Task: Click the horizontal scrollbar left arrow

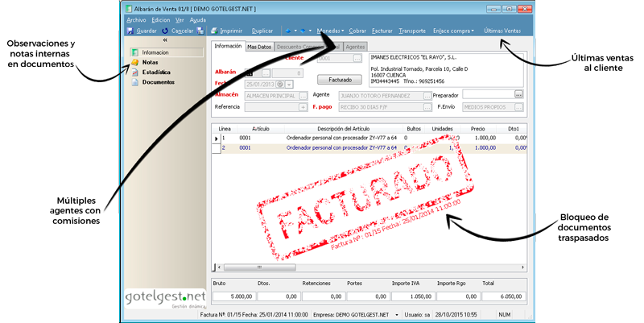Action: pyautogui.click(x=220, y=267)
